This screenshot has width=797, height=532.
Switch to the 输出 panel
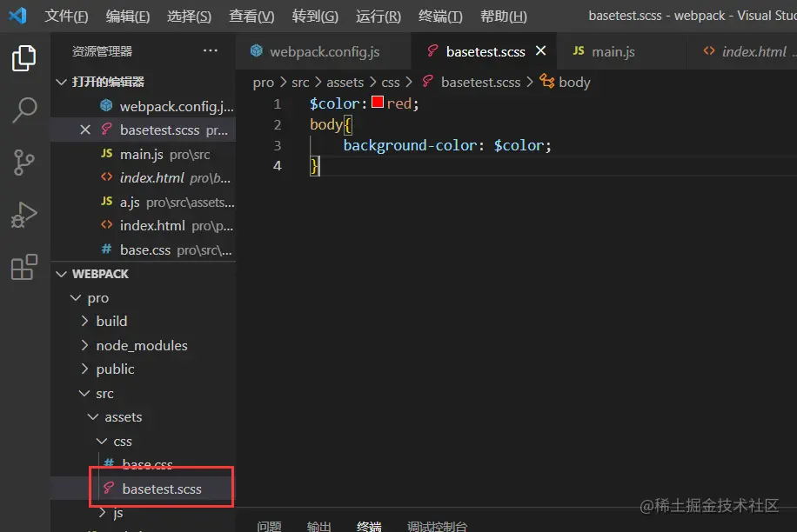coord(318,525)
